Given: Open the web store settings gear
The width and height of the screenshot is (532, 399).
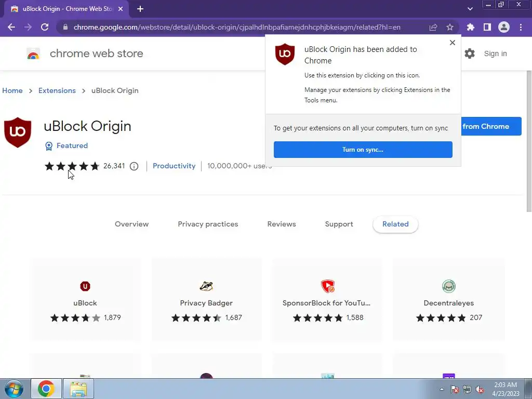Looking at the screenshot, I should click(x=470, y=54).
